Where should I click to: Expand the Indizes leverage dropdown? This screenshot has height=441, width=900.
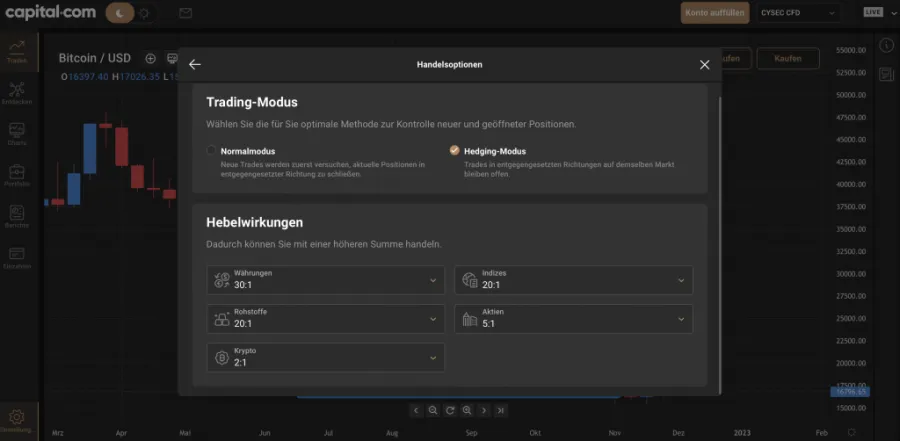(573, 280)
